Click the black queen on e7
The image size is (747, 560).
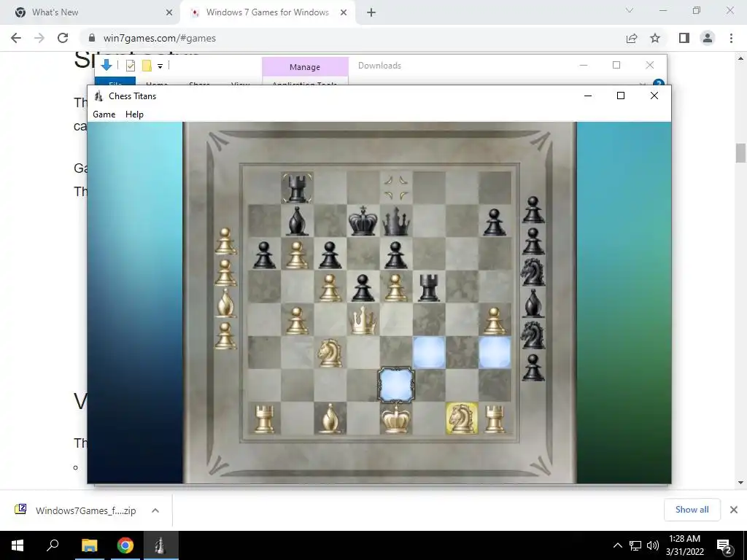click(396, 222)
